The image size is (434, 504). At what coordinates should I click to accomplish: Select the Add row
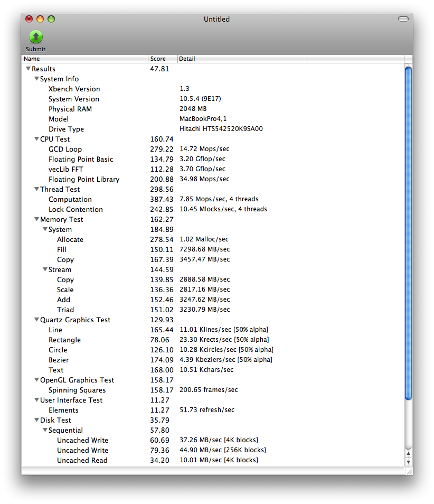pos(213,300)
